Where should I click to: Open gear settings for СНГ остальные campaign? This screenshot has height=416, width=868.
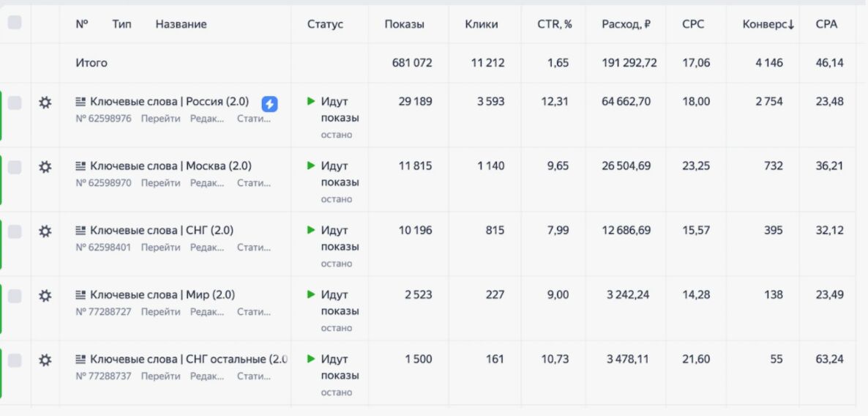point(45,360)
